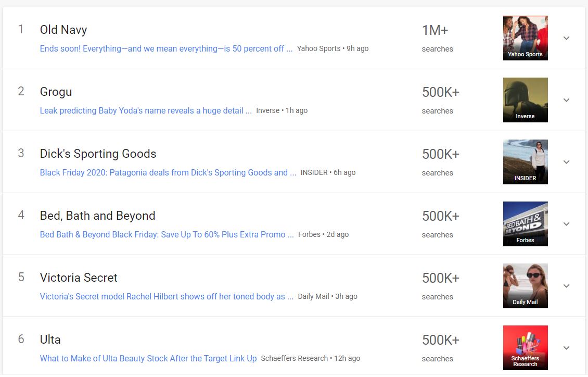The width and height of the screenshot is (588, 377).
Task: Open the Yahoo Sports thumbnail image
Action: (x=525, y=38)
